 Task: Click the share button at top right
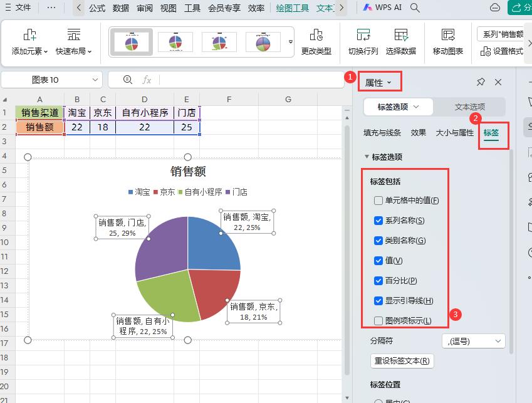point(520,8)
